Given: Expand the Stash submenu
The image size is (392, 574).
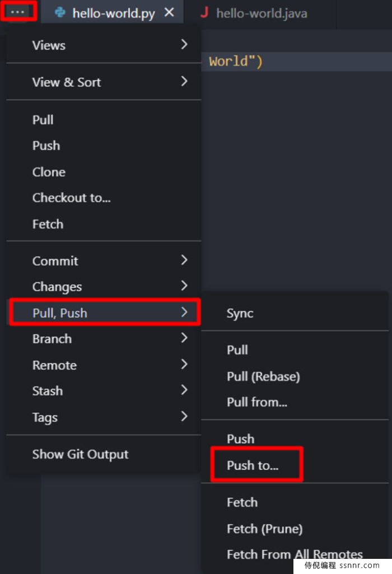Looking at the screenshot, I should tap(104, 390).
